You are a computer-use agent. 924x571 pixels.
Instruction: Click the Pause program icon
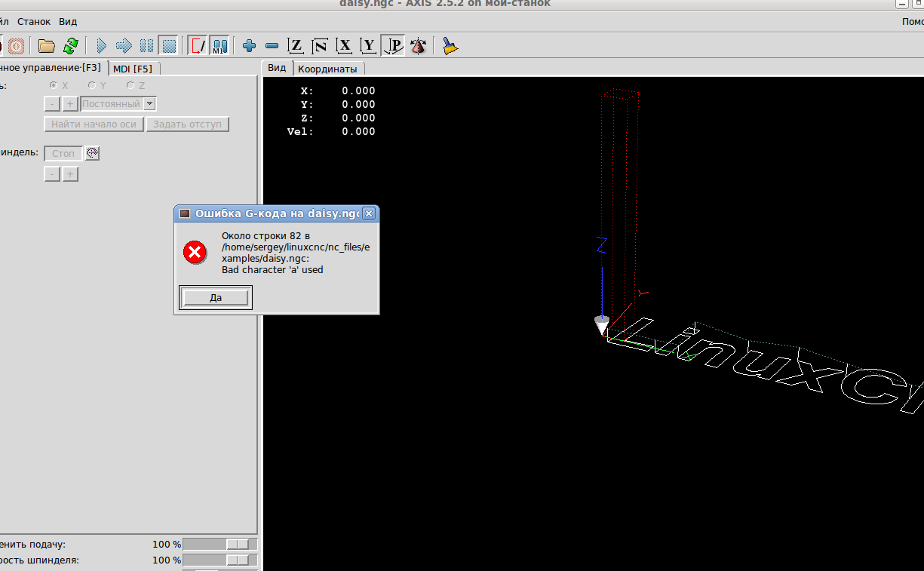pos(147,46)
